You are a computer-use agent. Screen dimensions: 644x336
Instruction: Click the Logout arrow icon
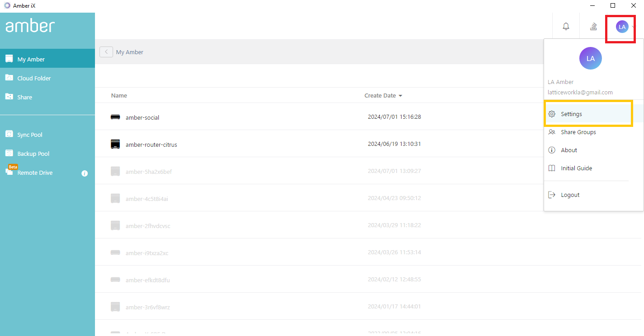(552, 195)
